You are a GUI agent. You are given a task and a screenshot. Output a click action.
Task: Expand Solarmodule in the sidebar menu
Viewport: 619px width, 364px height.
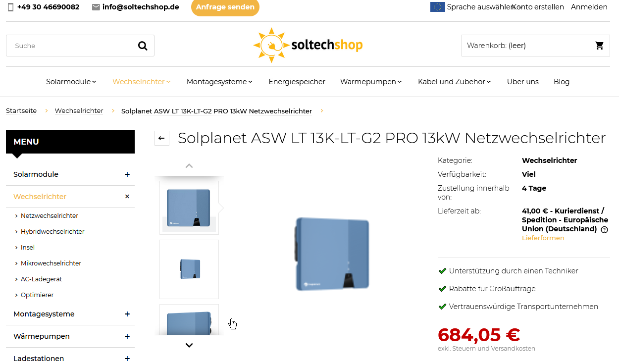coord(127,174)
